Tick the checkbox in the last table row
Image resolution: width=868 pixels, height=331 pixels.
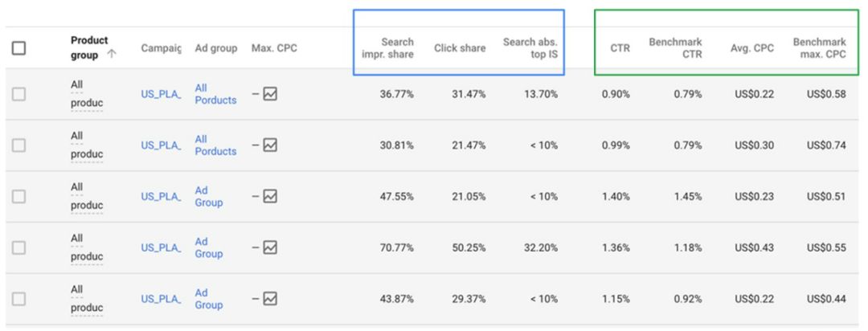click(x=20, y=299)
